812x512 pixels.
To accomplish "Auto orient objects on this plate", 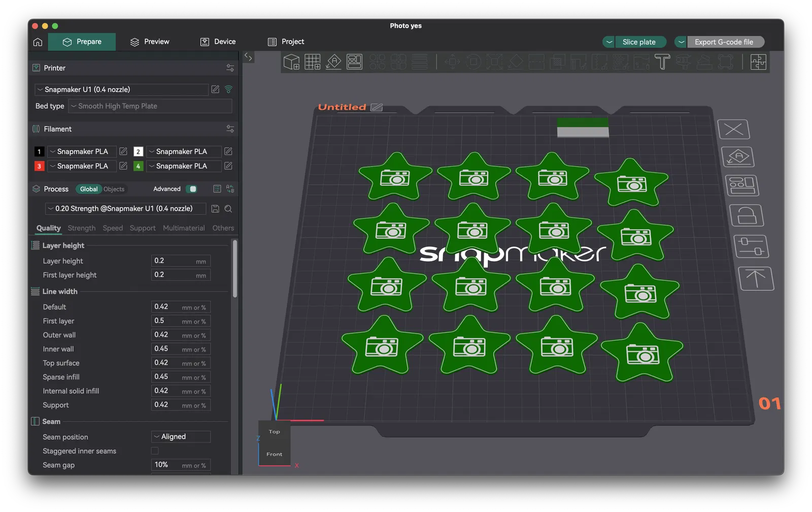I will [x=738, y=157].
